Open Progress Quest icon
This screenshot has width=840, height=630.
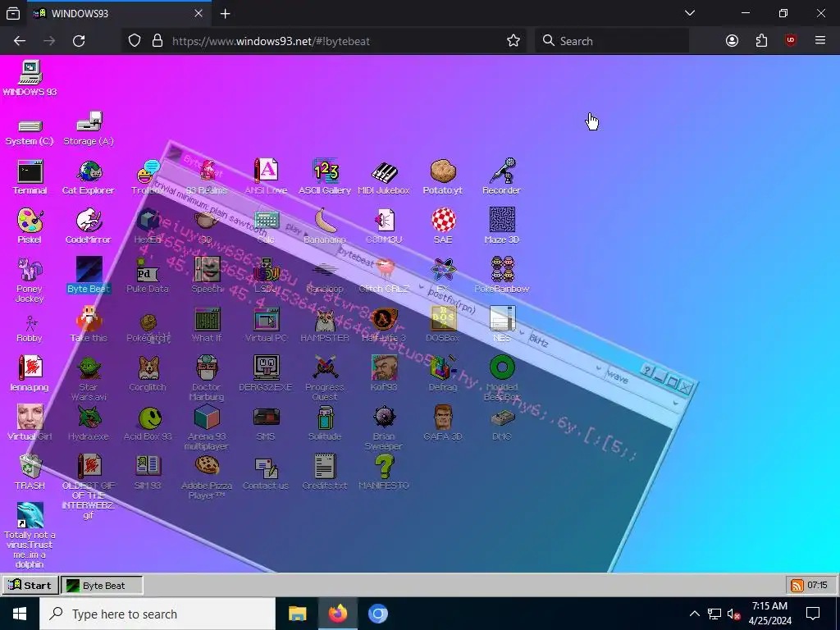coord(325,367)
